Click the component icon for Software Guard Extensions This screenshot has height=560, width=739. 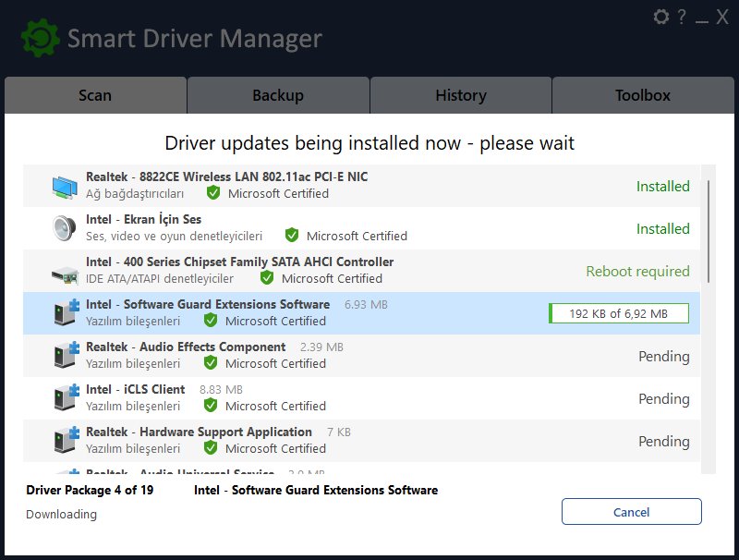tap(66, 312)
